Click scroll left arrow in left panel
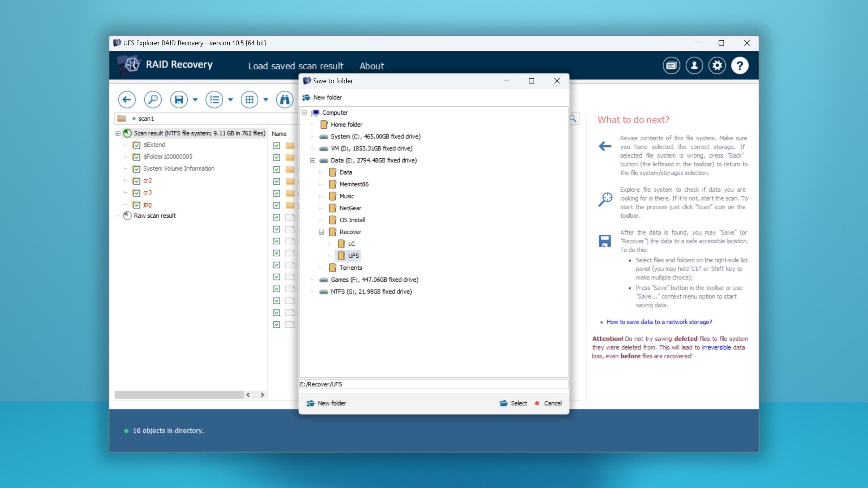 248,395
